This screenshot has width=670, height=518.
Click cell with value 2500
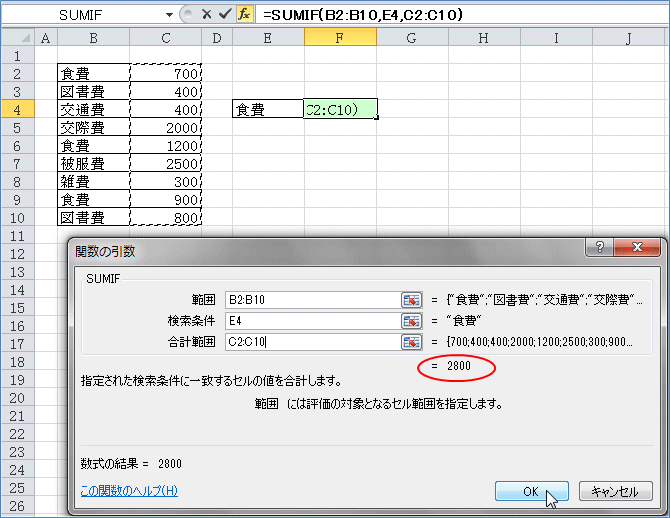165,164
